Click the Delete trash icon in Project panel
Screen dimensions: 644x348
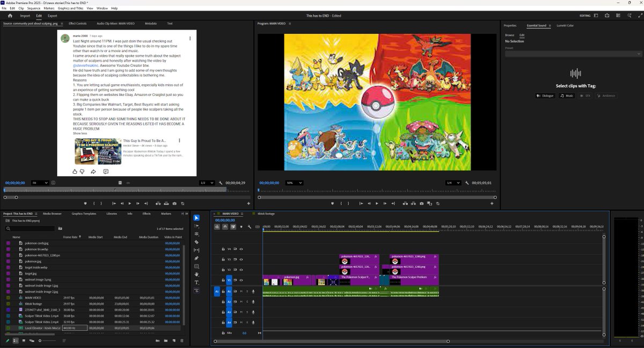[182, 340]
